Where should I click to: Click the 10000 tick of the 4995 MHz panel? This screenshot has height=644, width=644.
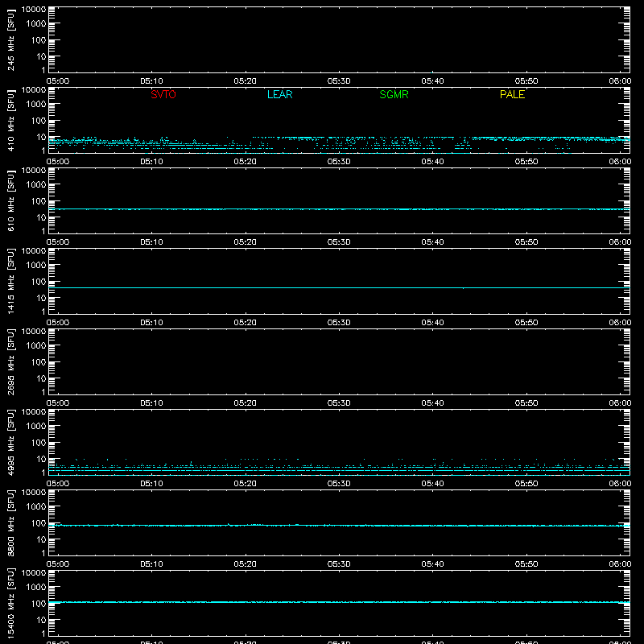coord(34,412)
